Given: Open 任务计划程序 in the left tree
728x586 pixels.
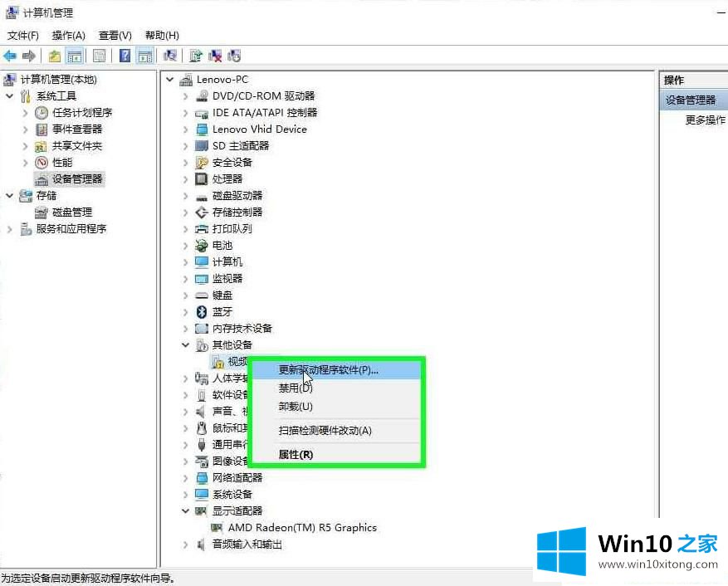Looking at the screenshot, I should pos(81,112).
